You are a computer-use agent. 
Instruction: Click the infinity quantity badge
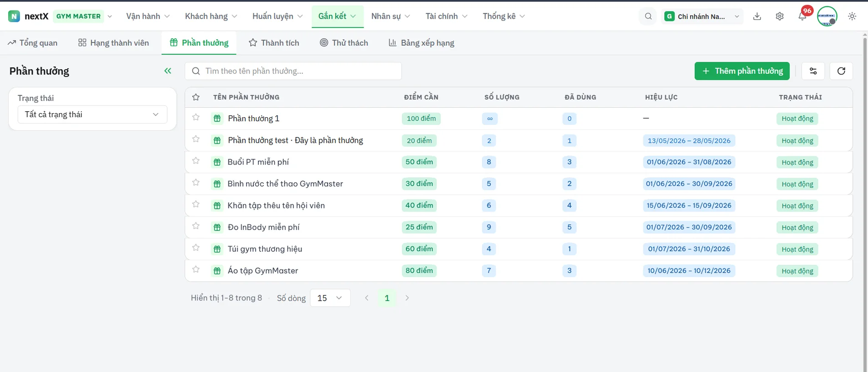click(x=490, y=119)
